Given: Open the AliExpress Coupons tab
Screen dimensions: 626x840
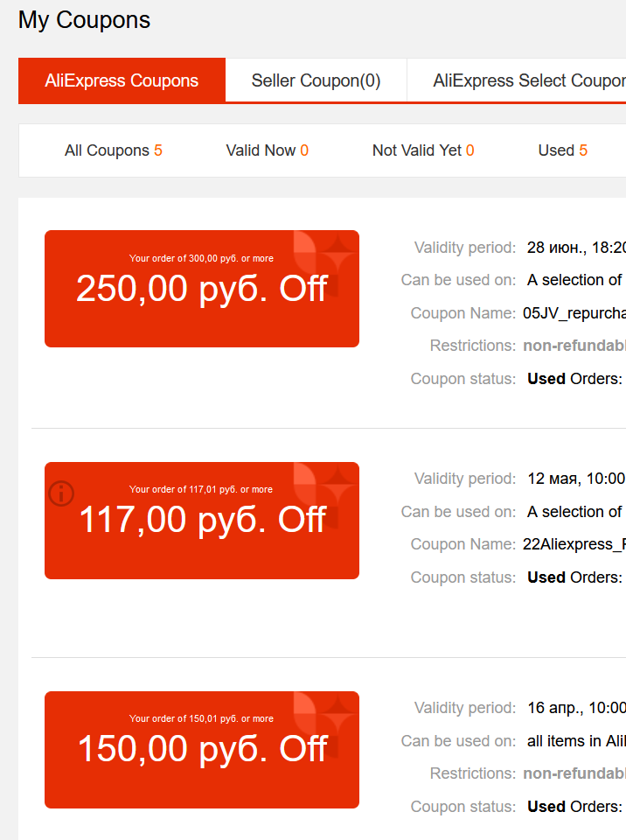Looking at the screenshot, I should (x=122, y=80).
